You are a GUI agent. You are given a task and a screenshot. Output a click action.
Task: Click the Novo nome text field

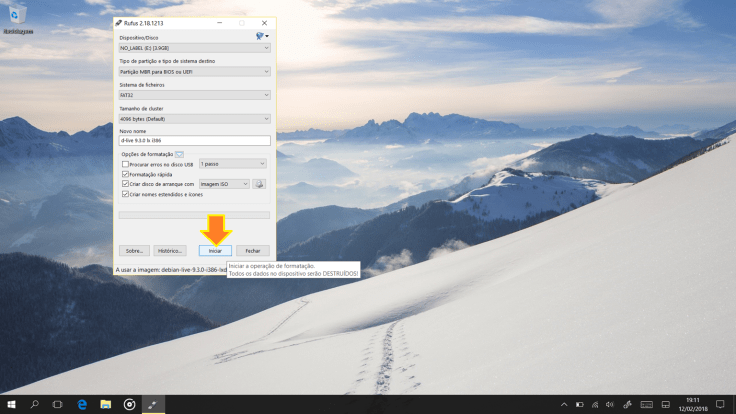194,141
